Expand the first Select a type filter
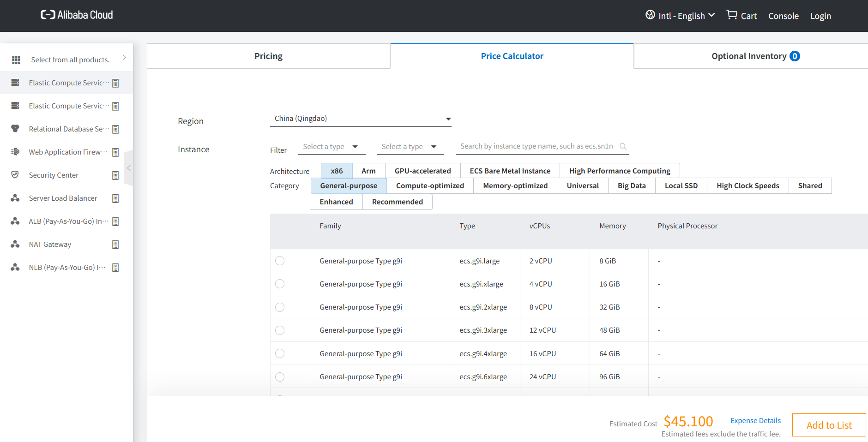Screen dimensions: 868x442 331,147
